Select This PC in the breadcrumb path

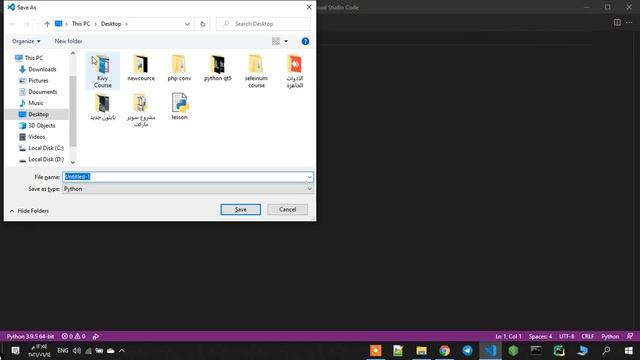81,24
